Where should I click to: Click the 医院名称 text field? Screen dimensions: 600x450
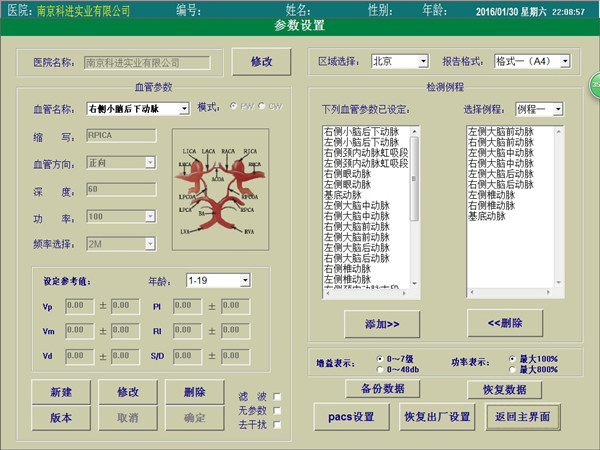click(x=147, y=62)
